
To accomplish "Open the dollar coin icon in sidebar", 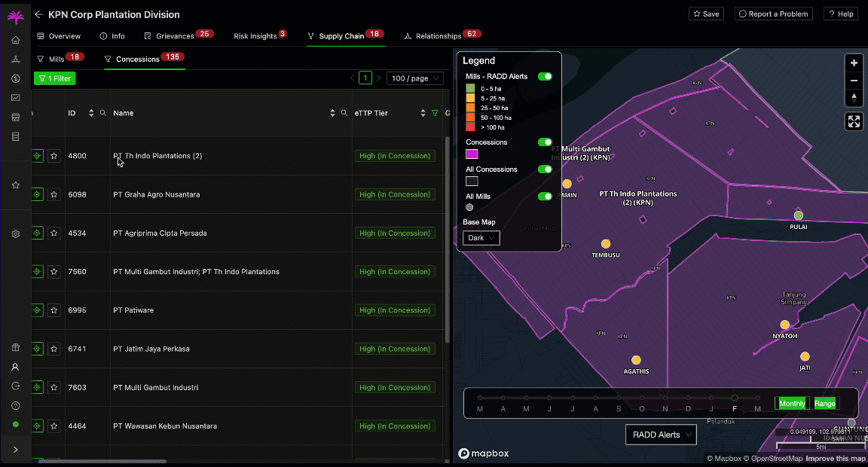I will [x=16, y=78].
